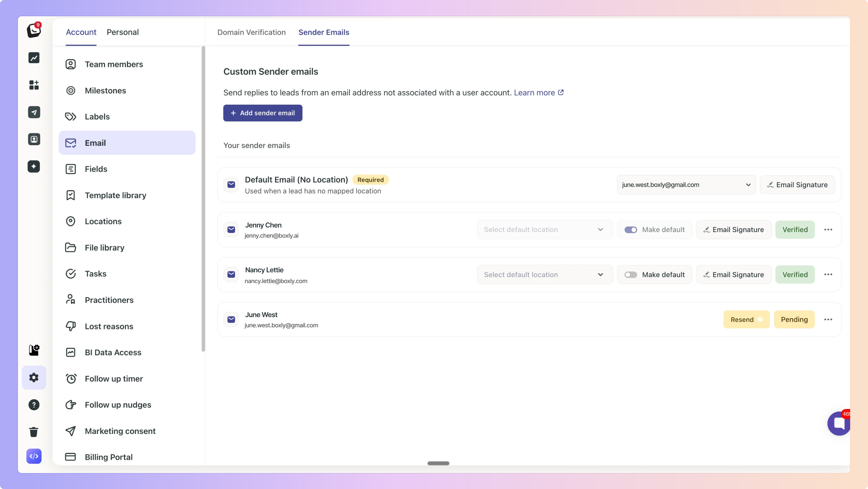The image size is (868, 489).
Task: Click the Add sender email button
Action: coord(262,113)
